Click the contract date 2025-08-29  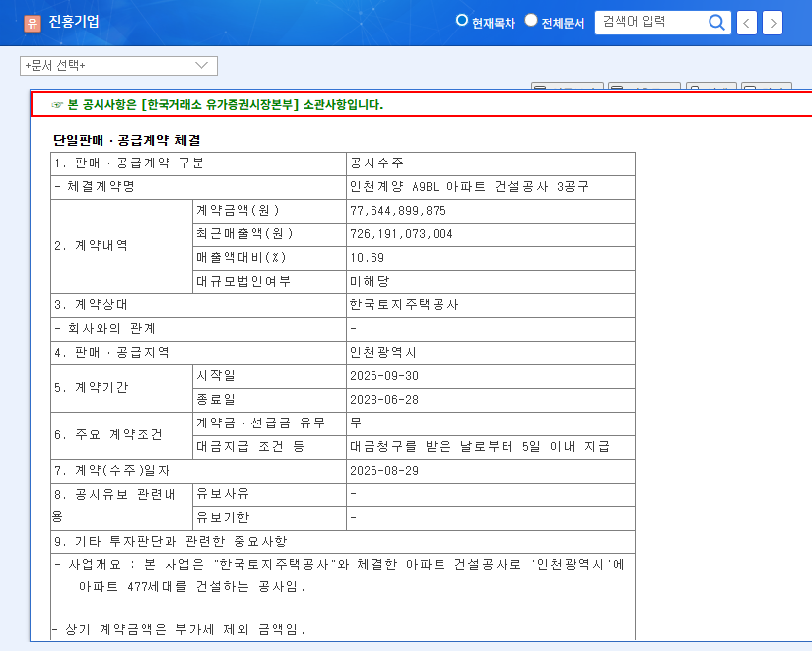(384, 471)
